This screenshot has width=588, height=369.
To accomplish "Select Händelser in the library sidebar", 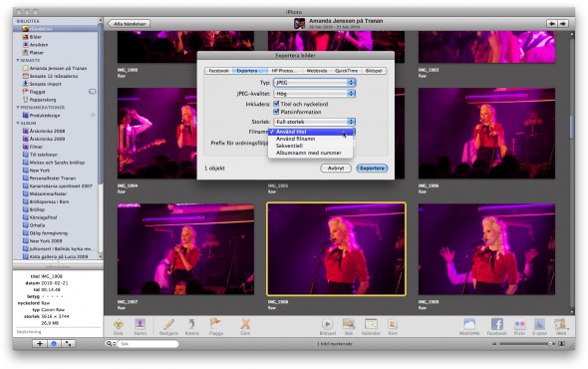I will [56, 29].
